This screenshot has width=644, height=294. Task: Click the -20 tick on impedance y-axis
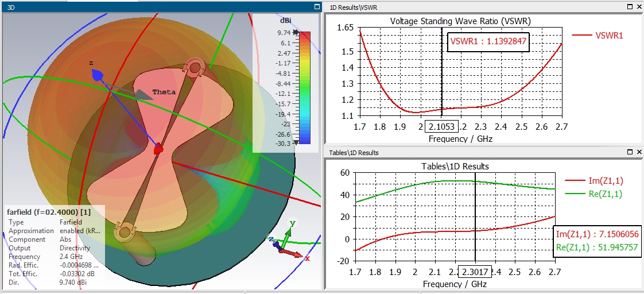(343, 261)
